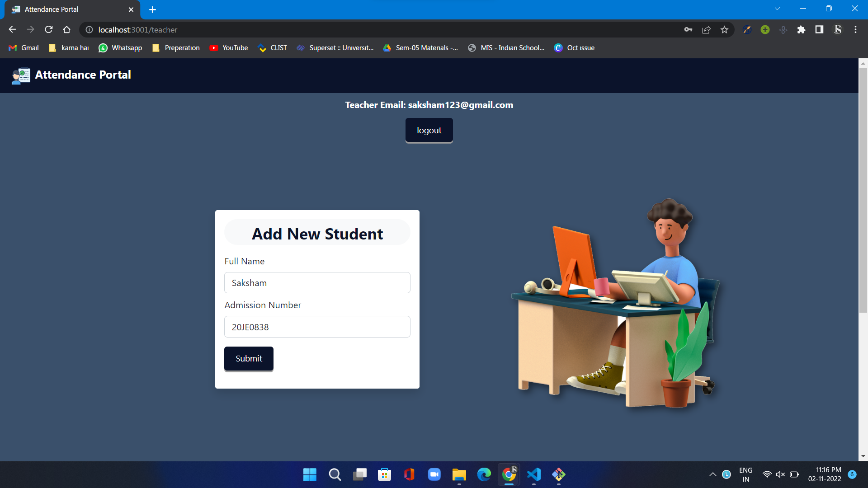Screen dimensions: 868x488
Task: Open Visual Studio Code from taskbar
Action: click(533, 474)
